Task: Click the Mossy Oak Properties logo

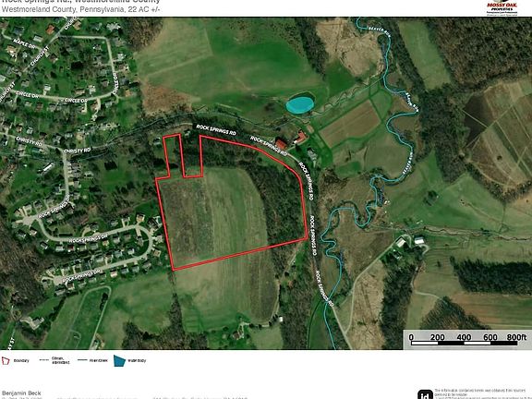Action: click(502, 8)
